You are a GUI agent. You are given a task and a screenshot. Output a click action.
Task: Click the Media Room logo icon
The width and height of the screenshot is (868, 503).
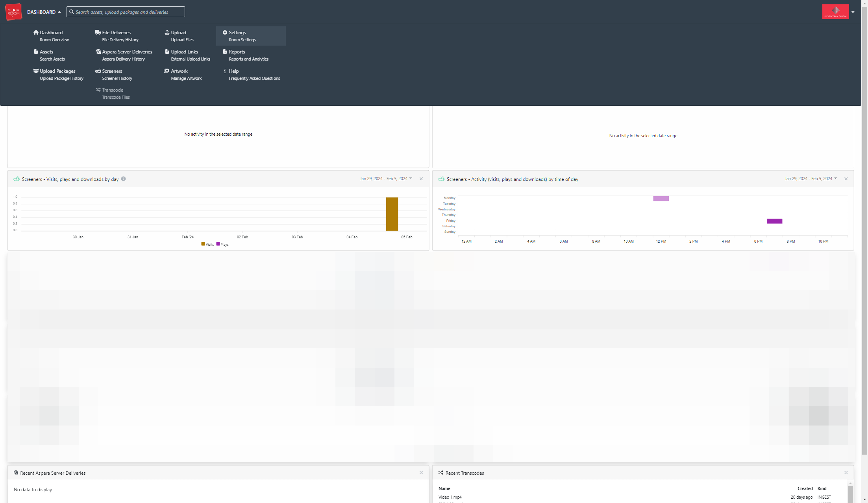13,12
